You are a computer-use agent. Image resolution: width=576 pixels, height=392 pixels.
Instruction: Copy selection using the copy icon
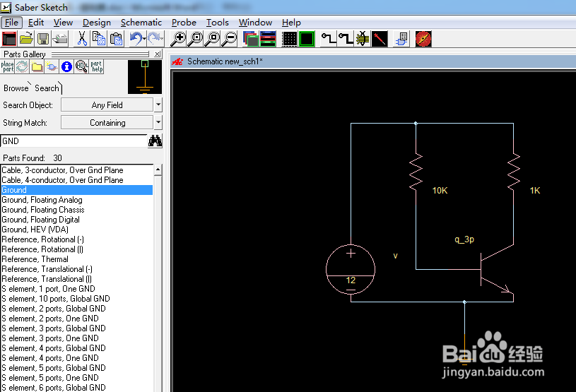coord(99,39)
